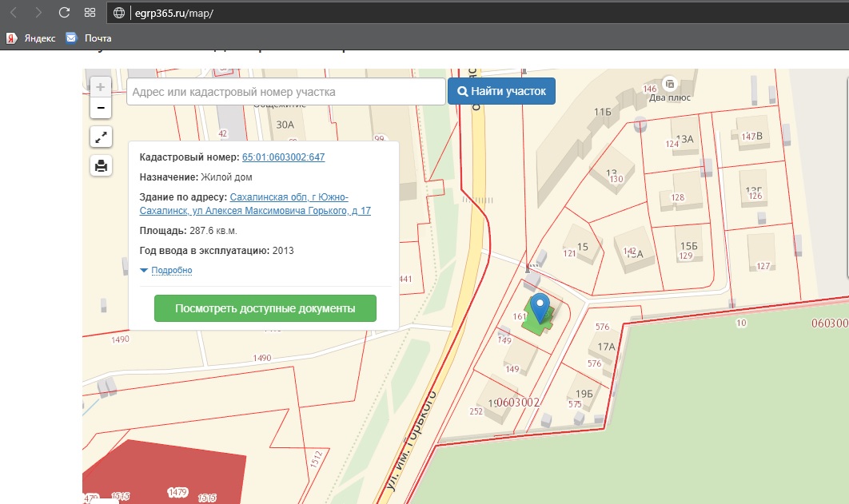Toggle fullscreen map view

pos(101,137)
